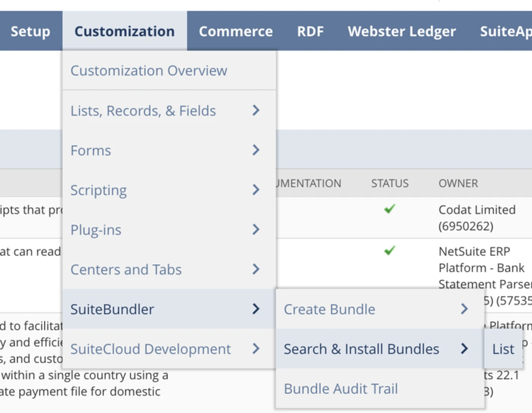Click the green checkmark in Codat Limited row
Image resolution: width=532 pixels, height=413 pixels.
(x=390, y=209)
